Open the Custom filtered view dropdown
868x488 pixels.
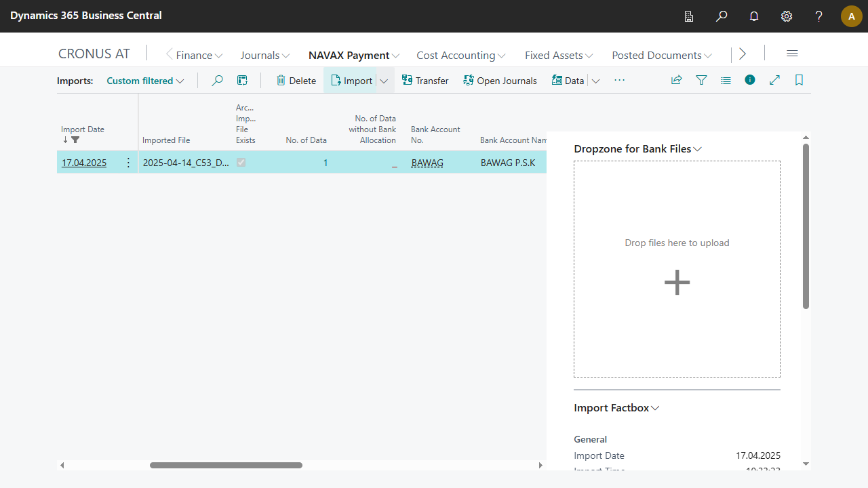click(x=145, y=81)
